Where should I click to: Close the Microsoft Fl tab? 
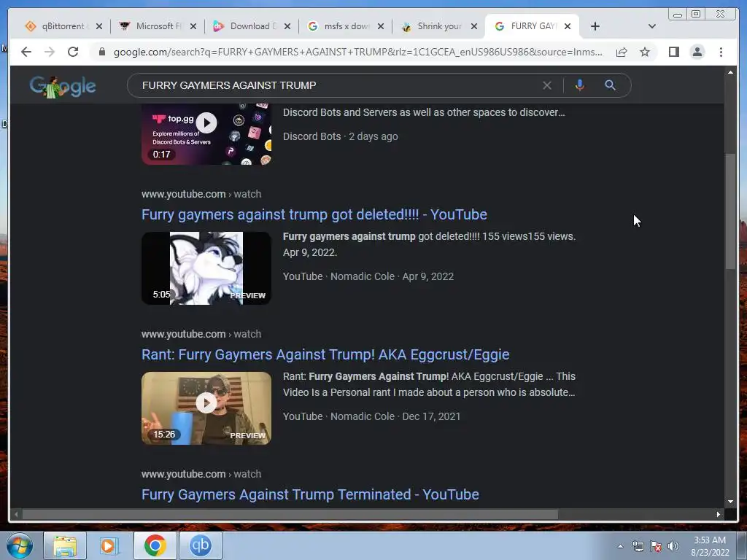coord(193,26)
